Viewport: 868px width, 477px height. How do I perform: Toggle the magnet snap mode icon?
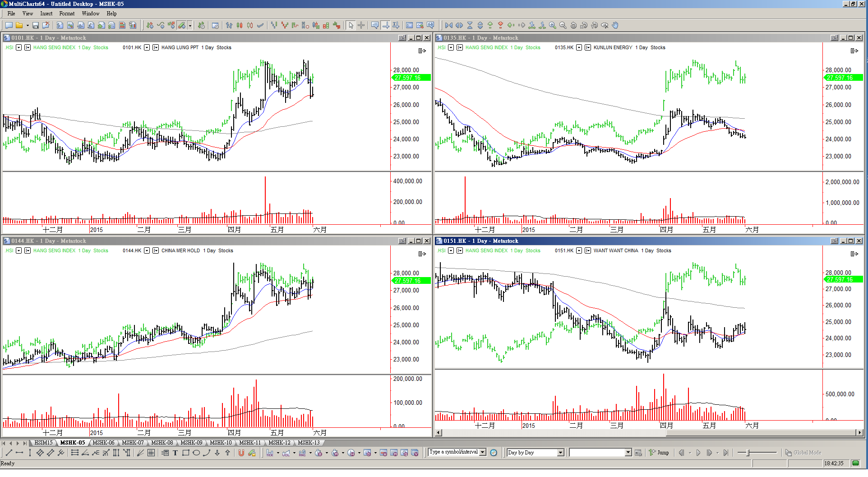[x=241, y=453]
